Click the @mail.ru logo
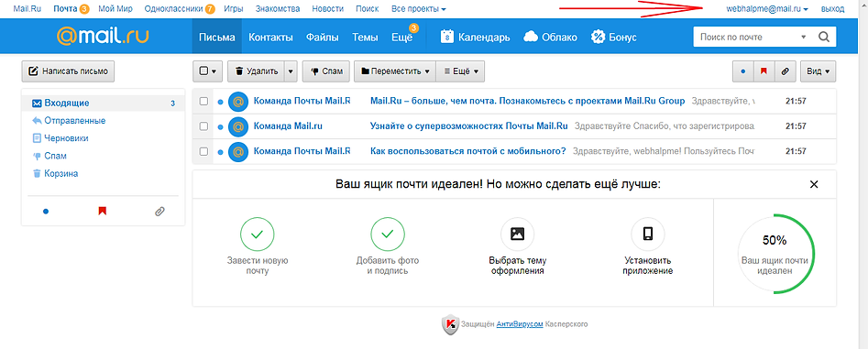This screenshot has width=868, height=349. tap(103, 37)
